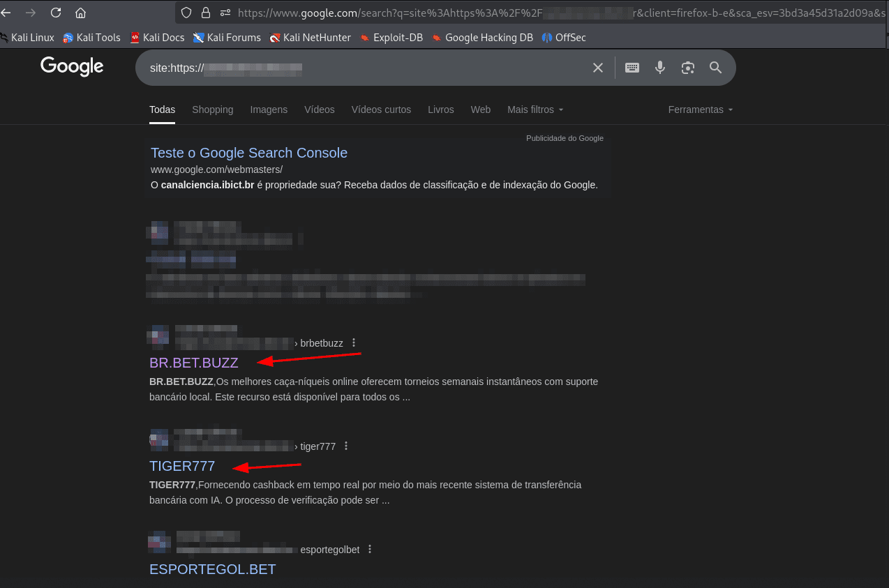Switch to the Imagens tab
The width and height of the screenshot is (889, 588).
[269, 110]
